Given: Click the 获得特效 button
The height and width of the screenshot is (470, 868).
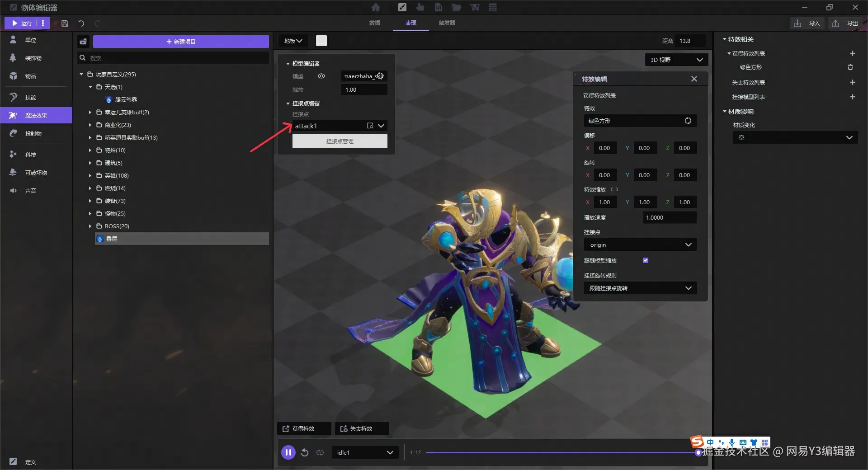Looking at the screenshot, I should tap(304, 428).
